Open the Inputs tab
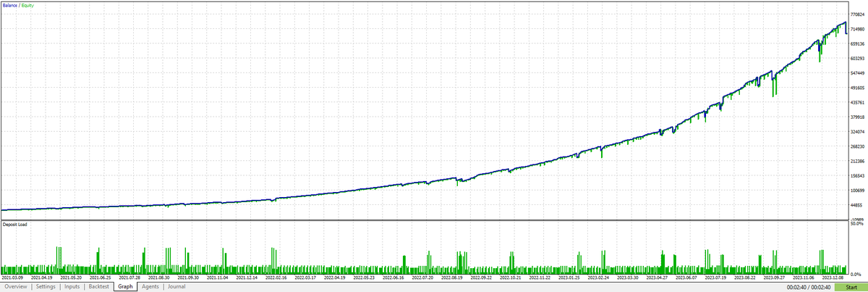This screenshot has width=868, height=292. [72, 287]
